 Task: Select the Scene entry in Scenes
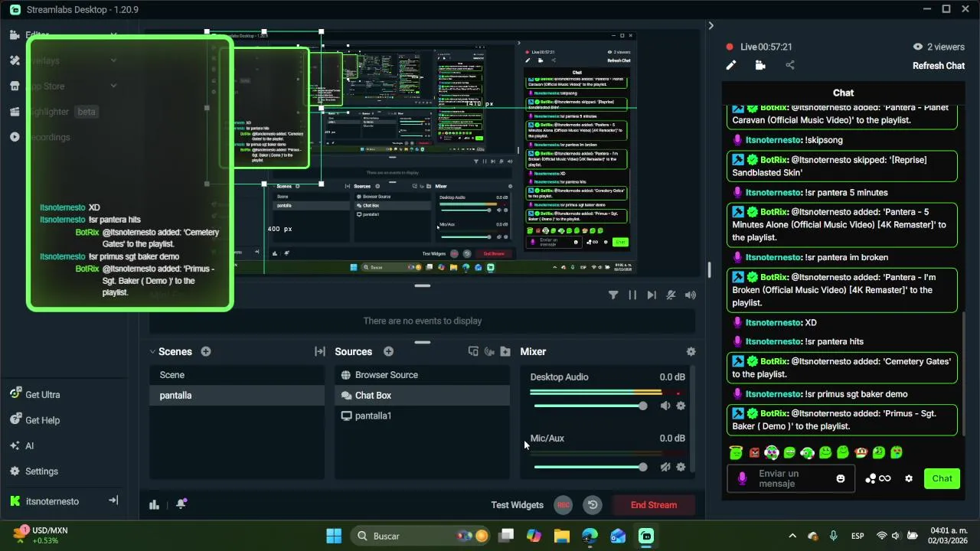(x=237, y=375)
